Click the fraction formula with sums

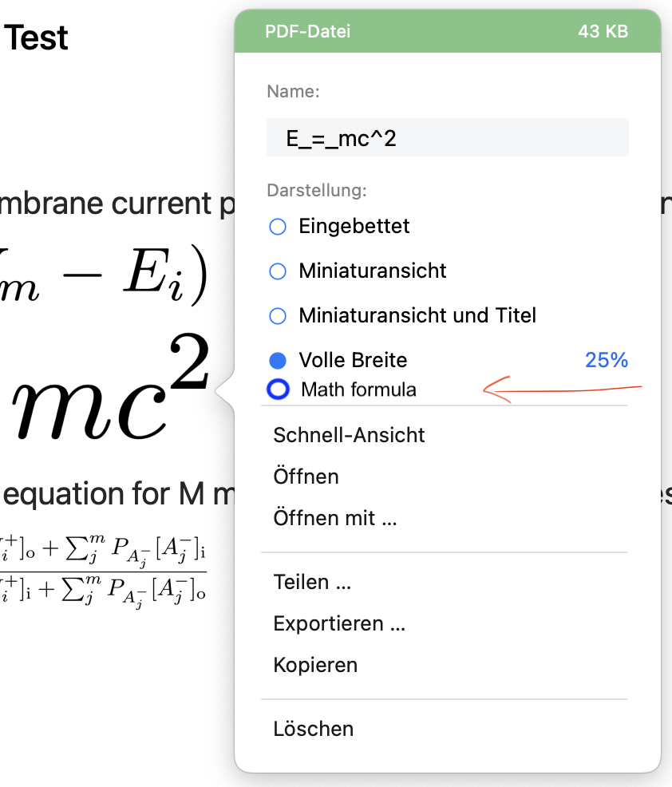[103, 572]
